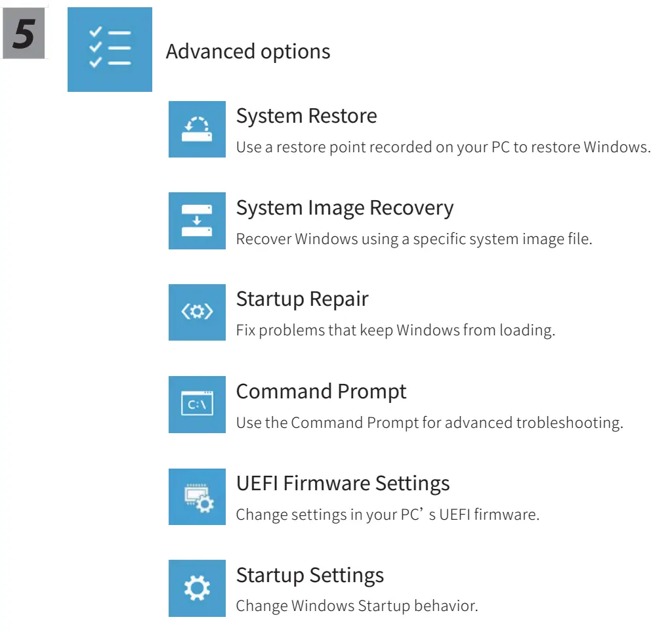Launch Command Prompt for troubleshooting
The image size is (672, 632).
click(321, 391)
